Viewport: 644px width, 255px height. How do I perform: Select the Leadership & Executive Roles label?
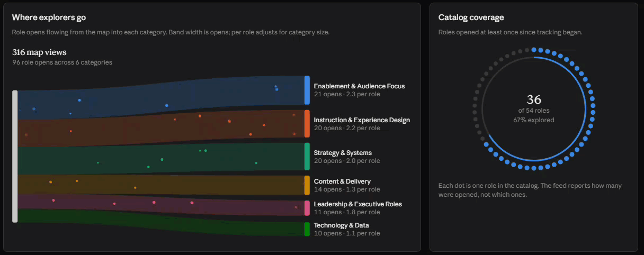tap(358, 204)
